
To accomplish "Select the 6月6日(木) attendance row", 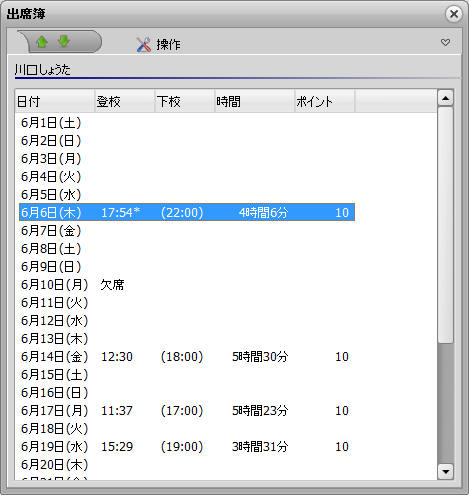I will click(x=187, y=212).
